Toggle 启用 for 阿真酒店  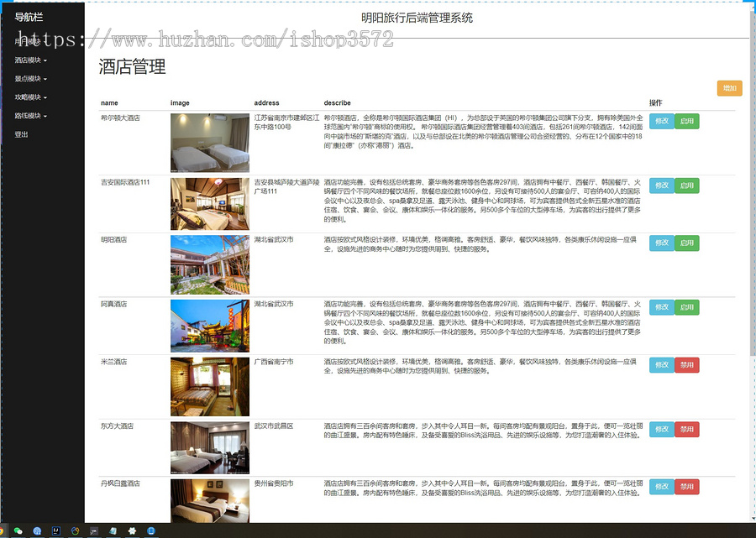coord(686,307)
